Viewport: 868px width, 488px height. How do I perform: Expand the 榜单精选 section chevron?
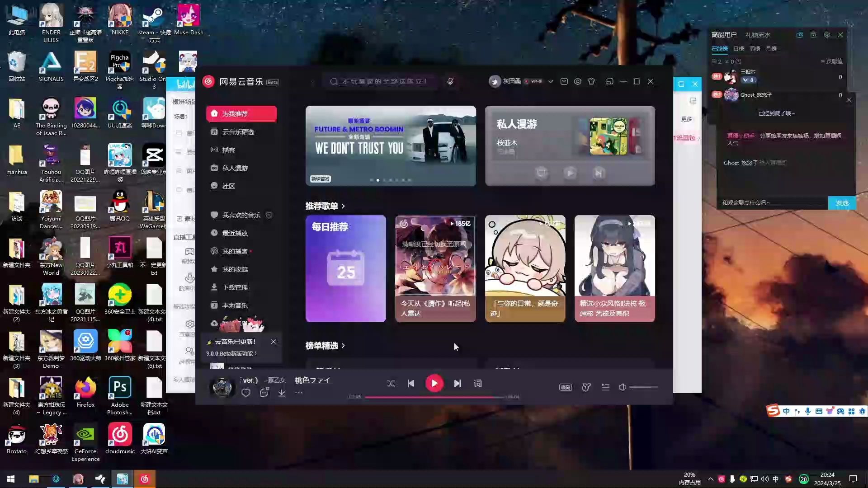point(343,346)
